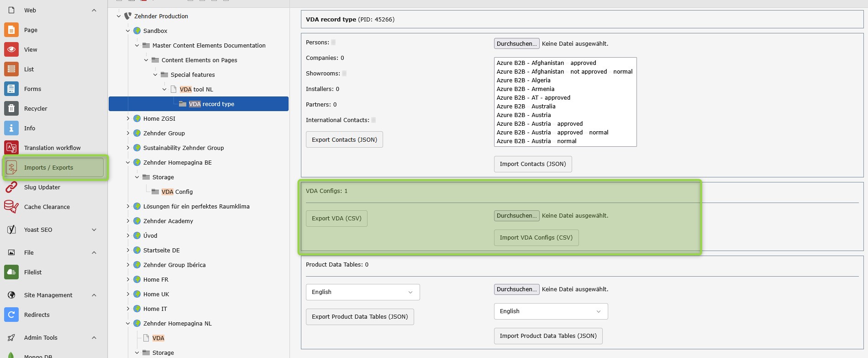The width and height of the screenshot is (868, 358).
Task: Click the Export Contacts (JSON) button
Action: point(344,139)
